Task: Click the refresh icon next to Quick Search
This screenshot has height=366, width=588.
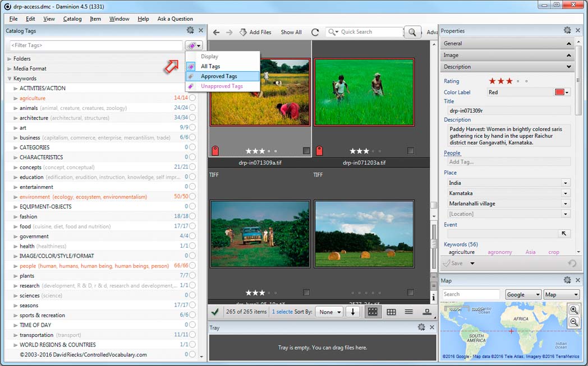Action: point(315,32)
